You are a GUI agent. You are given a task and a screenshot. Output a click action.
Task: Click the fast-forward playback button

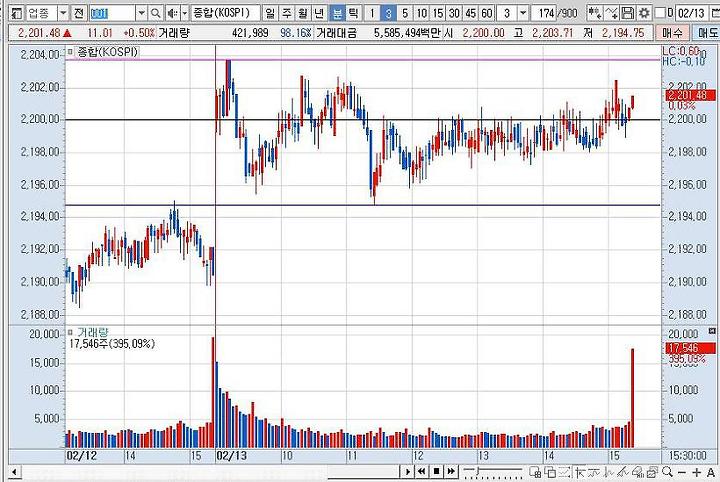coord(451,471)
